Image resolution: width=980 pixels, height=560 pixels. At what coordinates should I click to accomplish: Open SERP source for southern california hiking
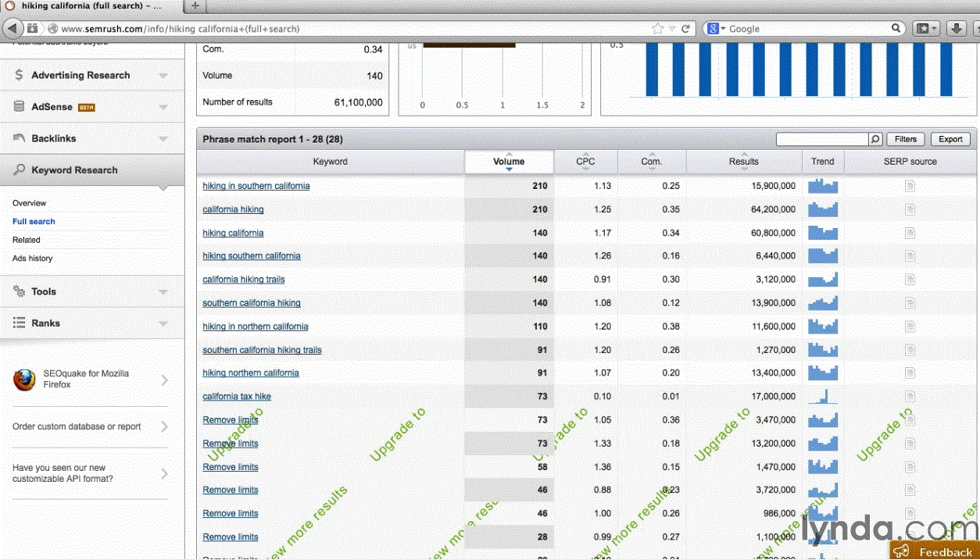tap(910, 303)
